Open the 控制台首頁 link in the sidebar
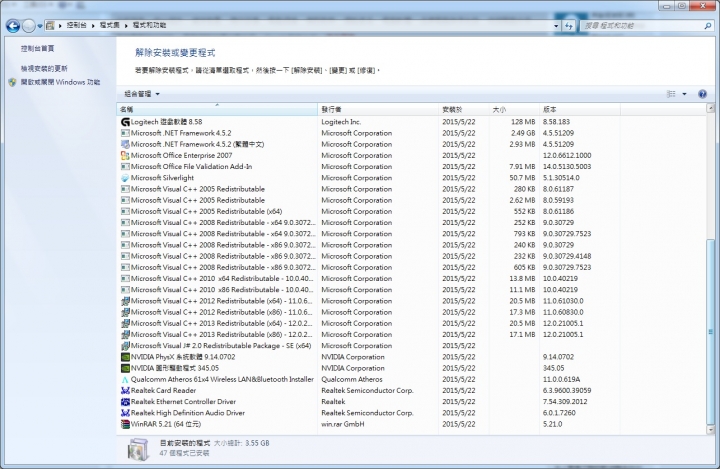The height and width of the screenshot is (469, 720). click(x=38, y=48)
